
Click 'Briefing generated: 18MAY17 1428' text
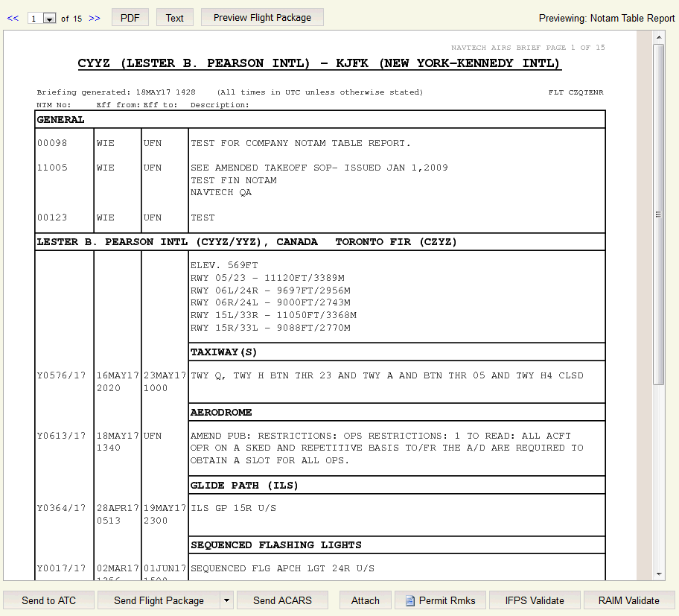click(x=116, y=92)
